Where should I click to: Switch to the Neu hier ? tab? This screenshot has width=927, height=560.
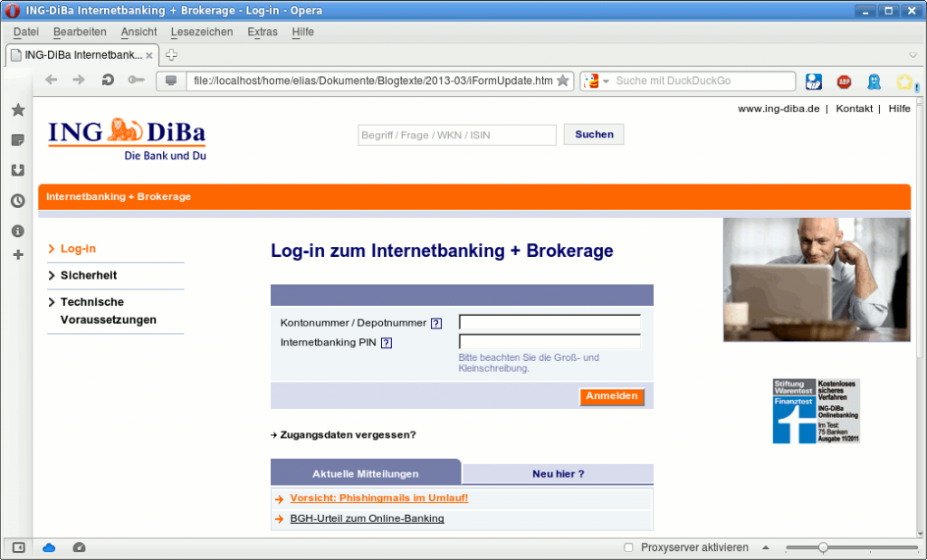[x=558, y=474]
